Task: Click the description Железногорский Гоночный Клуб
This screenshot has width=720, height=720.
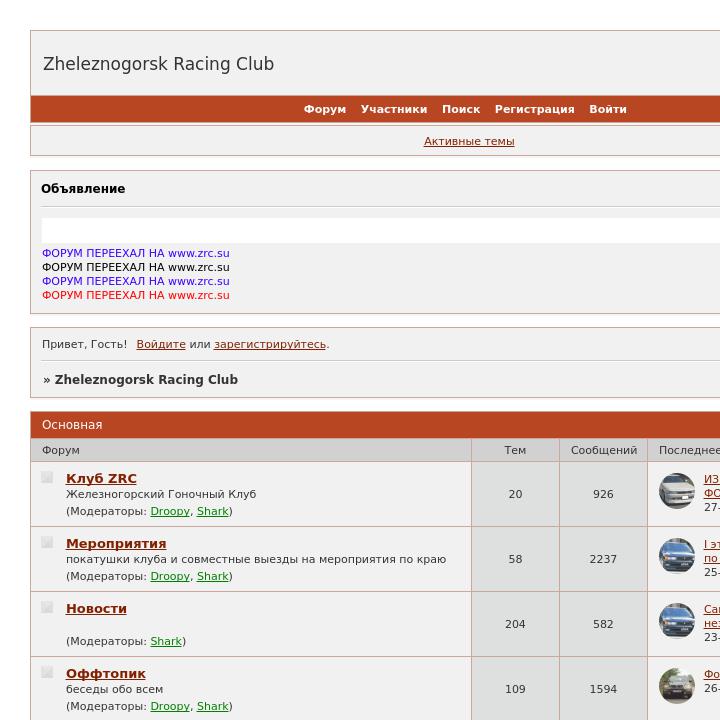Action: [x=161, y=494]
